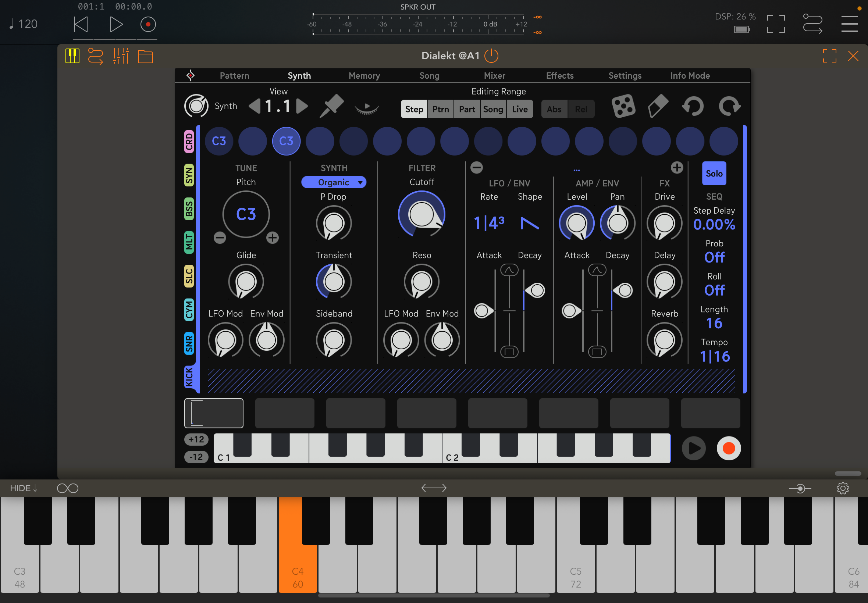This screenshot has height=603, width=868.
Task: Click the LFO Shape waveform selector
Action: (x=529, y=223)
